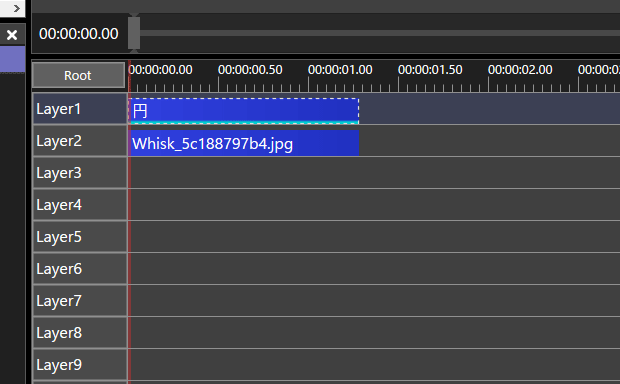This screenshot has width=620, height=384.
Task: Select the Whisk_5c188797b4.jpg clip
Action: point(244,143)
